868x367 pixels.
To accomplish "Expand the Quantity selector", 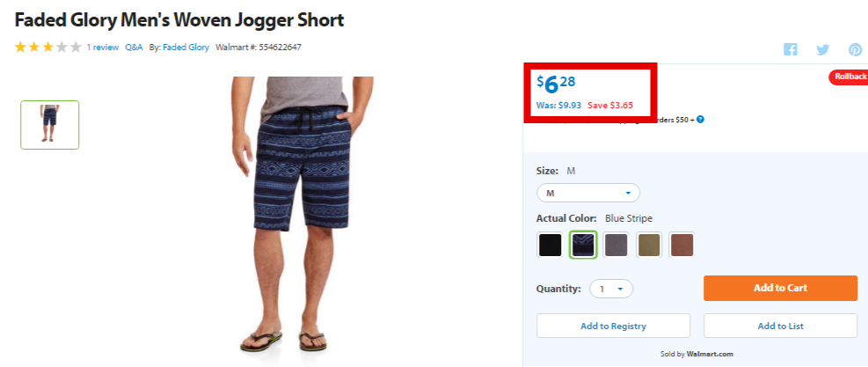I will 611,289.
